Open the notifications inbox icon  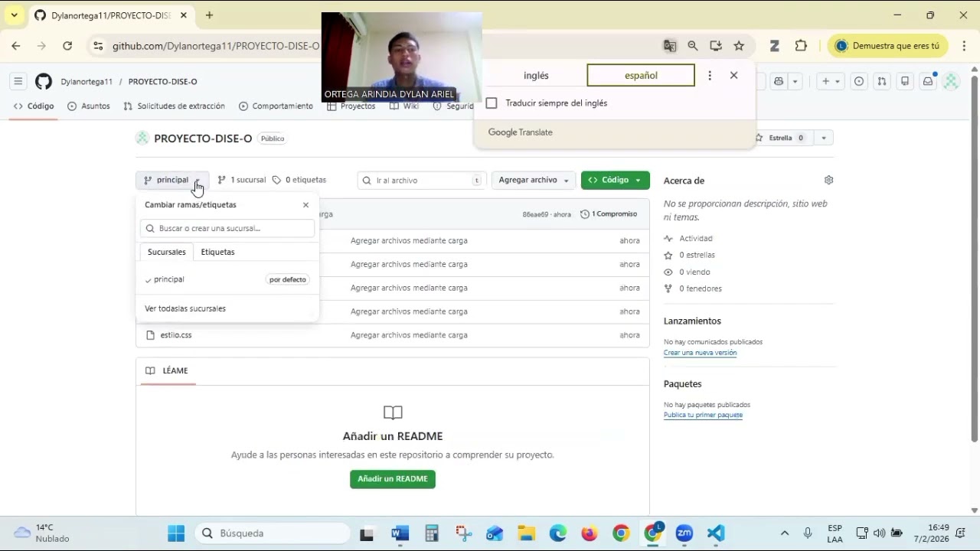point(928,81)
